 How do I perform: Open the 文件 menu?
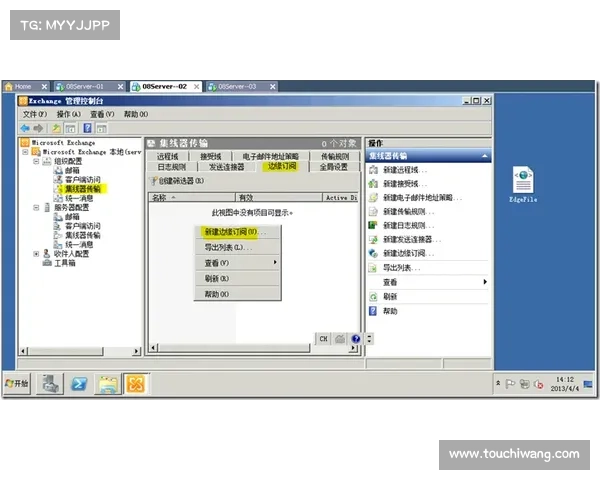click(x=34, y=114)
